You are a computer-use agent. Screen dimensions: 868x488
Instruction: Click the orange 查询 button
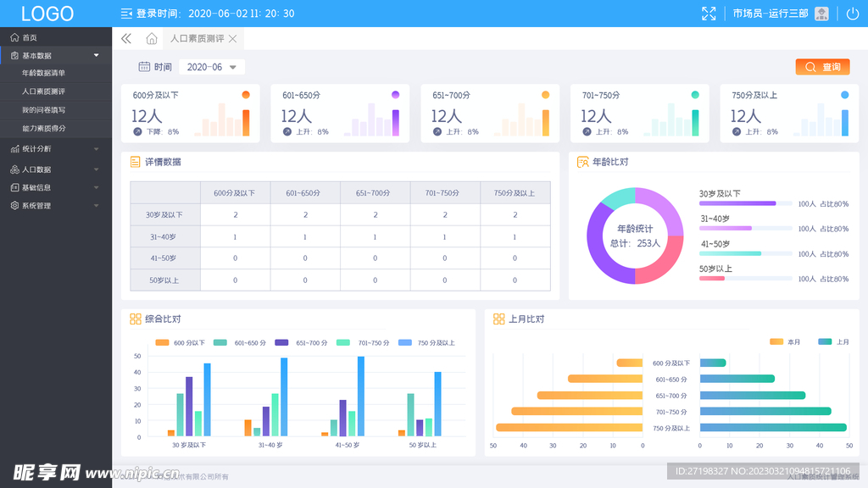click(821, 67)
